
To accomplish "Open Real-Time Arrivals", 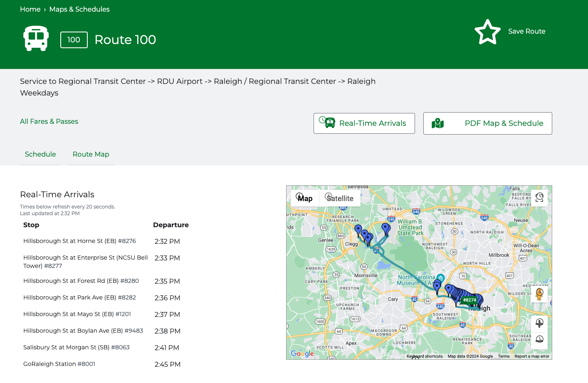I will pos(364,123).
